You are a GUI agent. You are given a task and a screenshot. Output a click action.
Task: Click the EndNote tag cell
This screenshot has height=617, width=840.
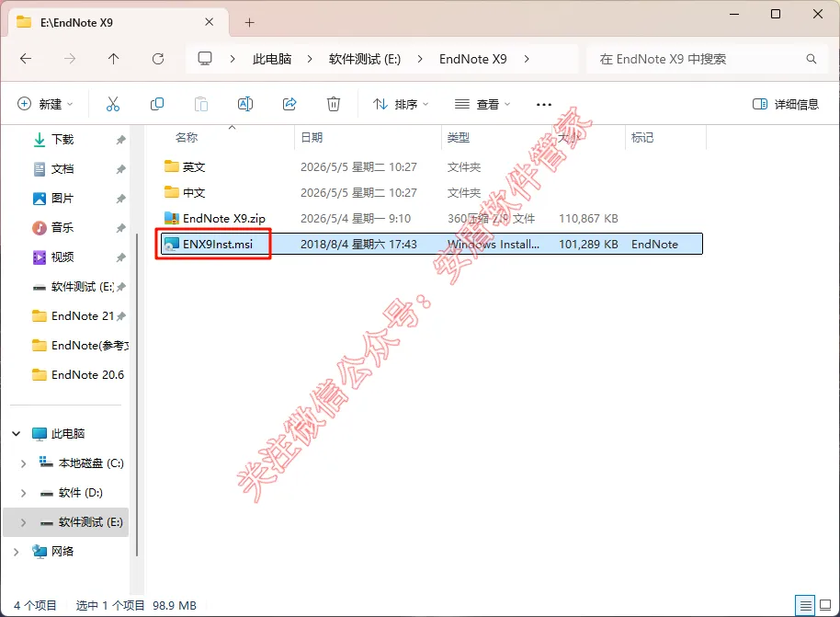(x=654, y=244)
